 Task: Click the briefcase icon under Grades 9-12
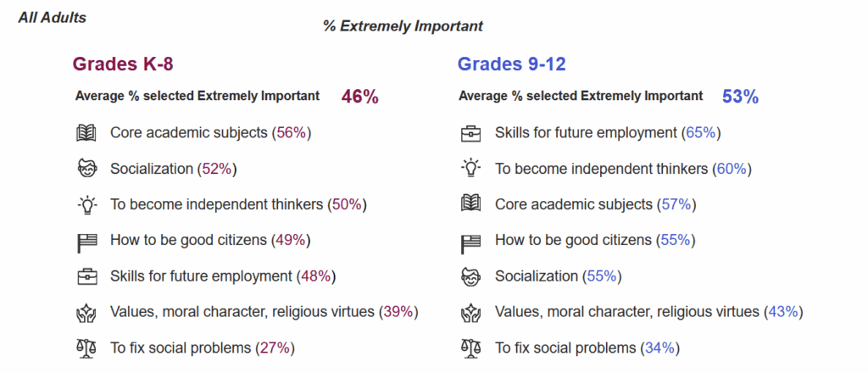click(x=470, y=132)
